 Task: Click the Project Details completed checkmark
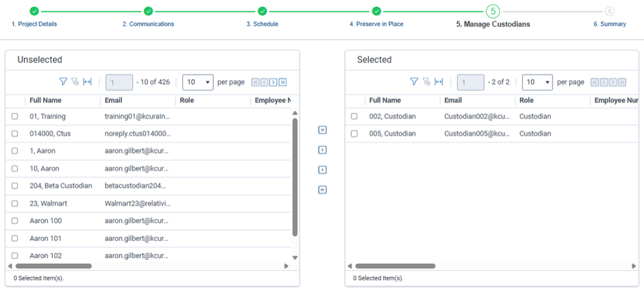35,11
